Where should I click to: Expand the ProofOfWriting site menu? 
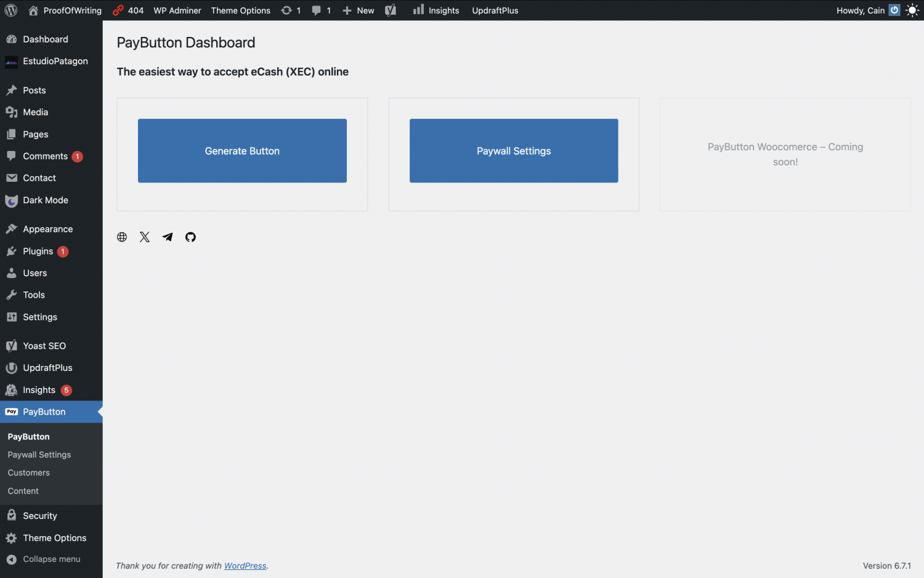click(65, 10)
